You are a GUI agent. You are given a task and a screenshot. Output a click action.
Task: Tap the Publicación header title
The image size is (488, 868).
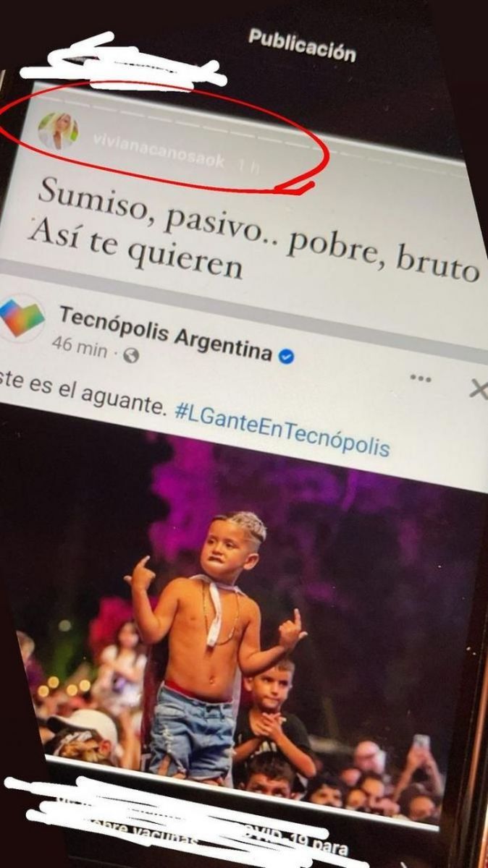302,46
